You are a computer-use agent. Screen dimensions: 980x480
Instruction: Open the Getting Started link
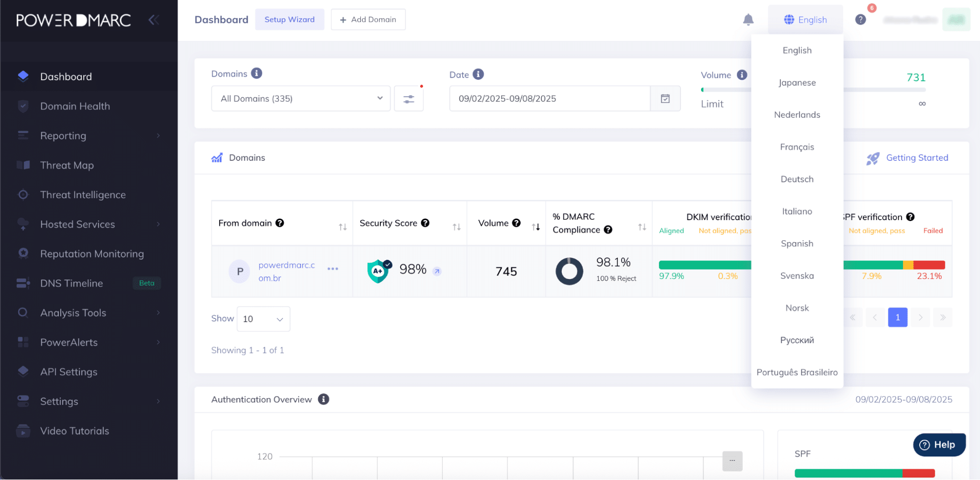click(917, 158)
